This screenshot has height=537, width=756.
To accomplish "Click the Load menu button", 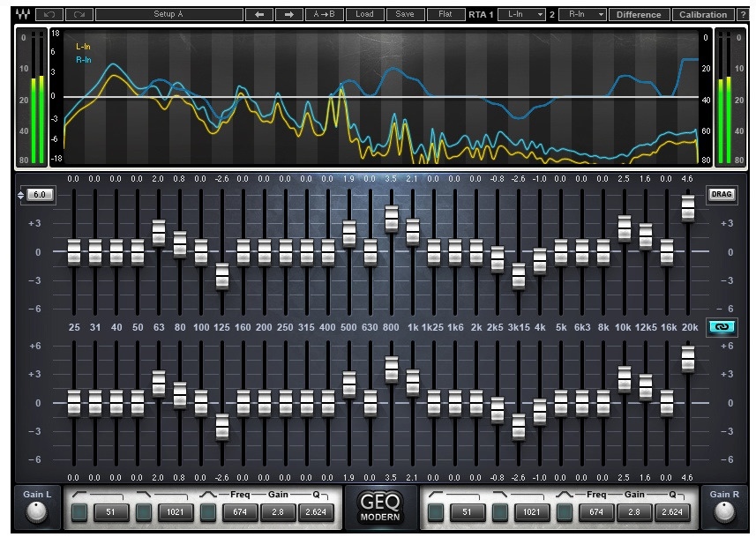I will [x=365, y=15].
